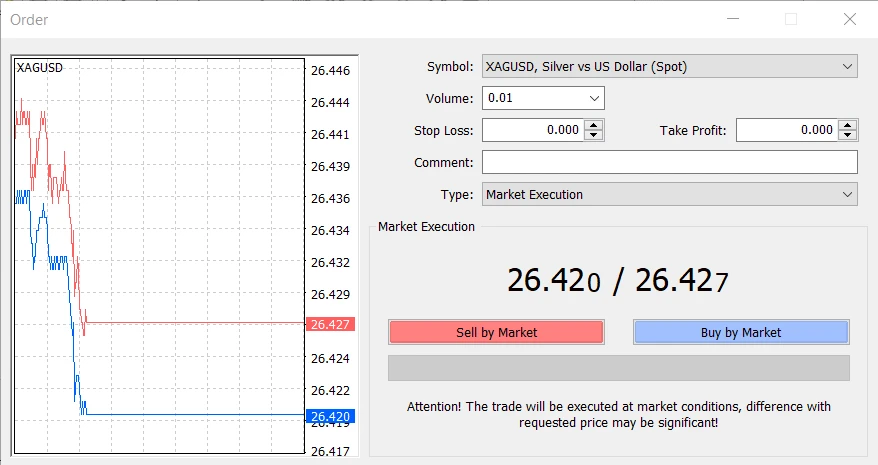Open the Symbol dropdown showing XAGUSD
Image resolution: width=878 pixels, height=465 pixels.
coord(668,67)
